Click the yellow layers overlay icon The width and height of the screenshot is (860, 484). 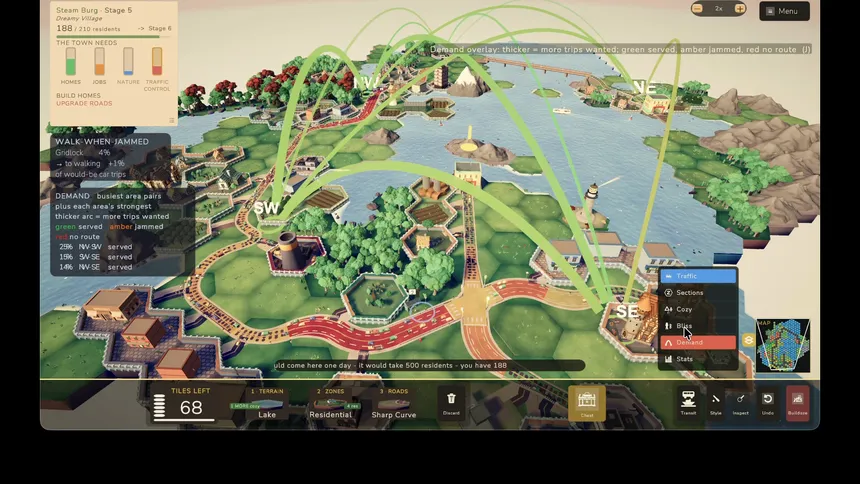[749, 340]
